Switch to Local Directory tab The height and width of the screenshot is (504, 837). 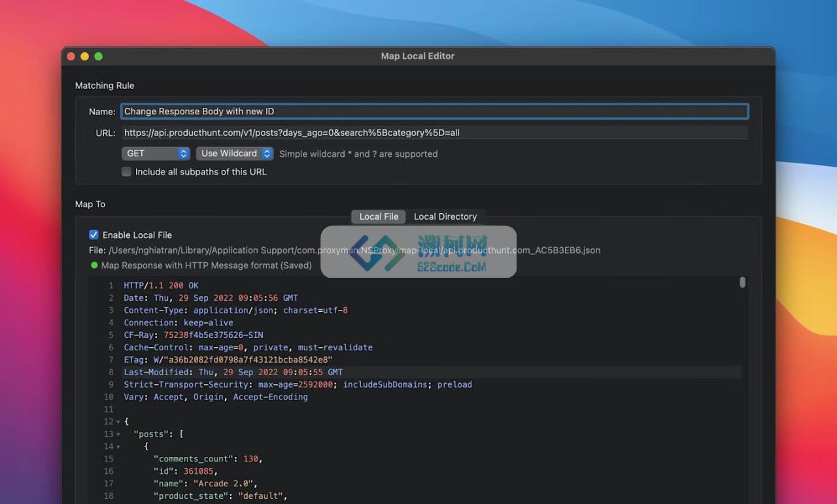click(x=445, y=216)
